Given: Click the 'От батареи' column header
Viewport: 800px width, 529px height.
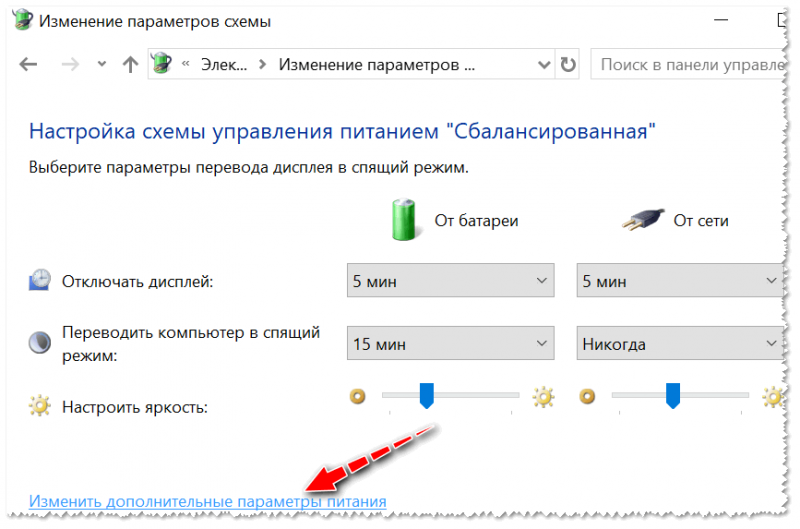Looking at the screenshot, I should pos(476,220).
